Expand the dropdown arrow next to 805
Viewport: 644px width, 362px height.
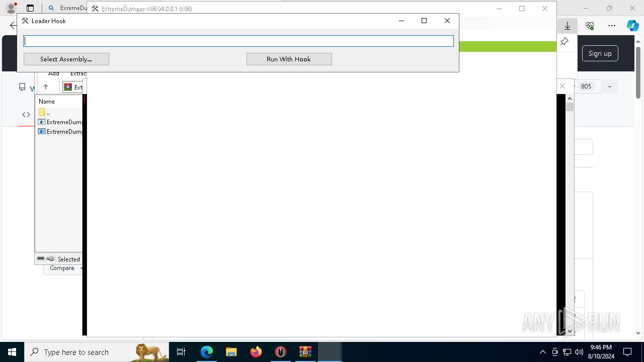(x=609, y=86)
